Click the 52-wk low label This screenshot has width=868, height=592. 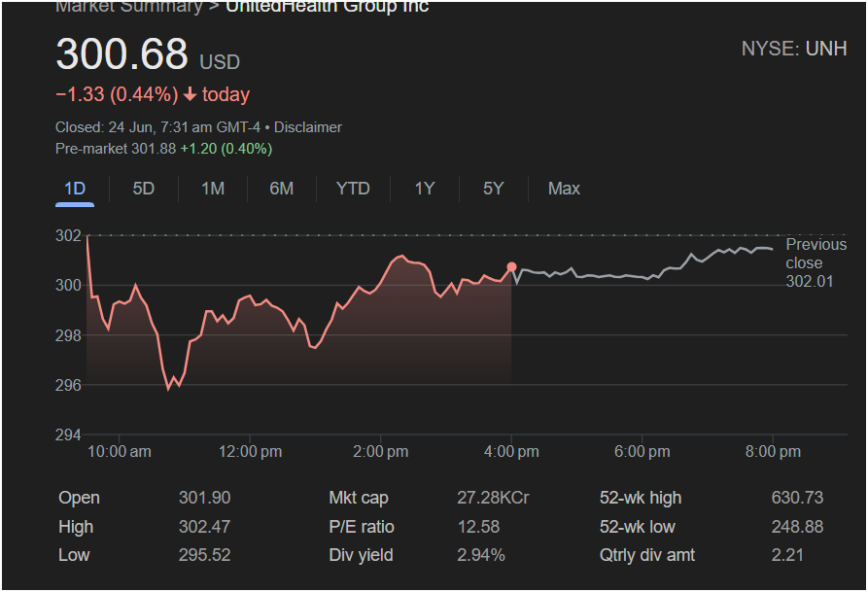pyautogui.click(x=638, y=527)
